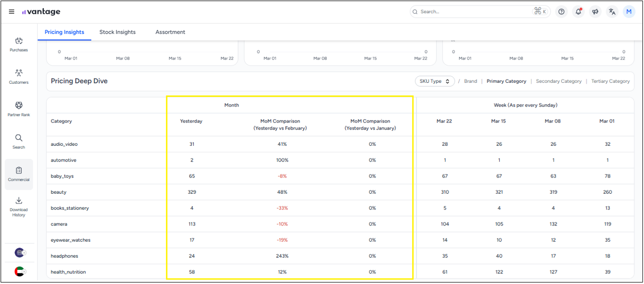644x284 pixels.
Task: Go to Purchases in the sidebar
Action: click(19, 44)
